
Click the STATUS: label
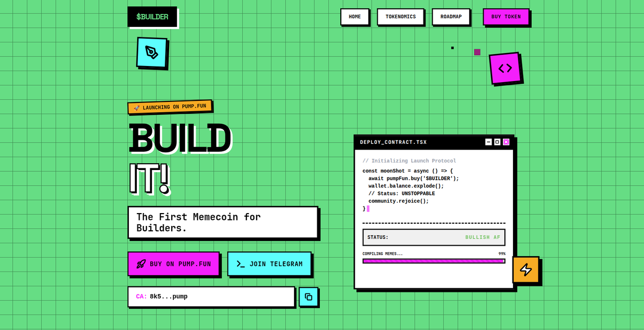(378, 237)
